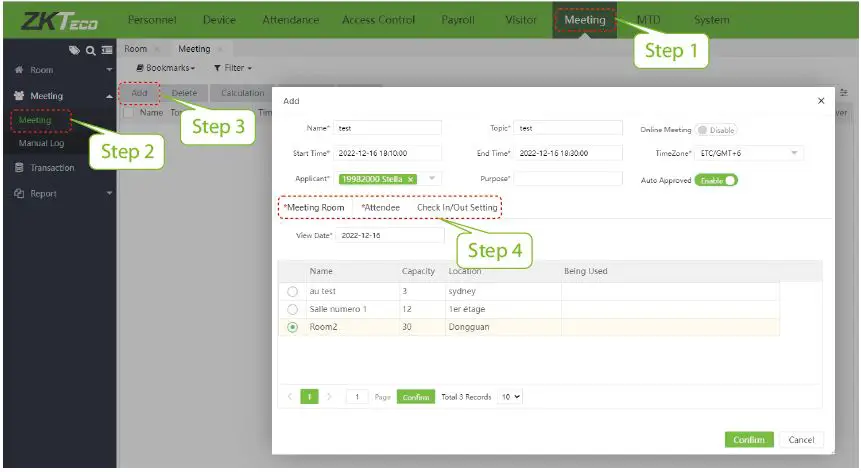Image resolution: width=861 pixels, height=472 pixels.
Task: Open the Filter dropdown
Action: click(x=233, y=68)
